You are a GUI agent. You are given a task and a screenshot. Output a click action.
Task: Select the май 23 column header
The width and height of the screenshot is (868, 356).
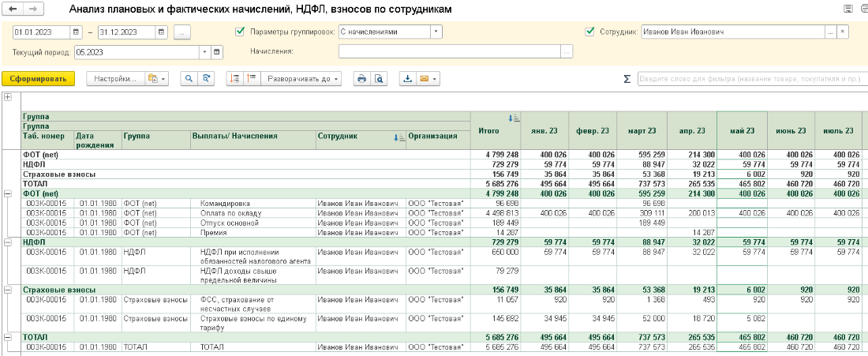tap(742, 131)
